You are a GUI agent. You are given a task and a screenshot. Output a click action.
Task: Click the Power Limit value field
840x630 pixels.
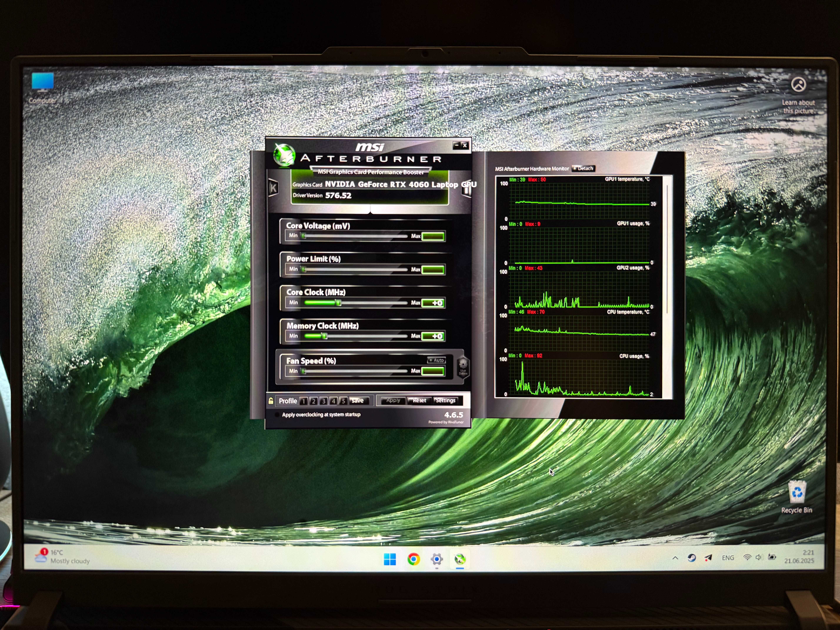click(433, 270)
